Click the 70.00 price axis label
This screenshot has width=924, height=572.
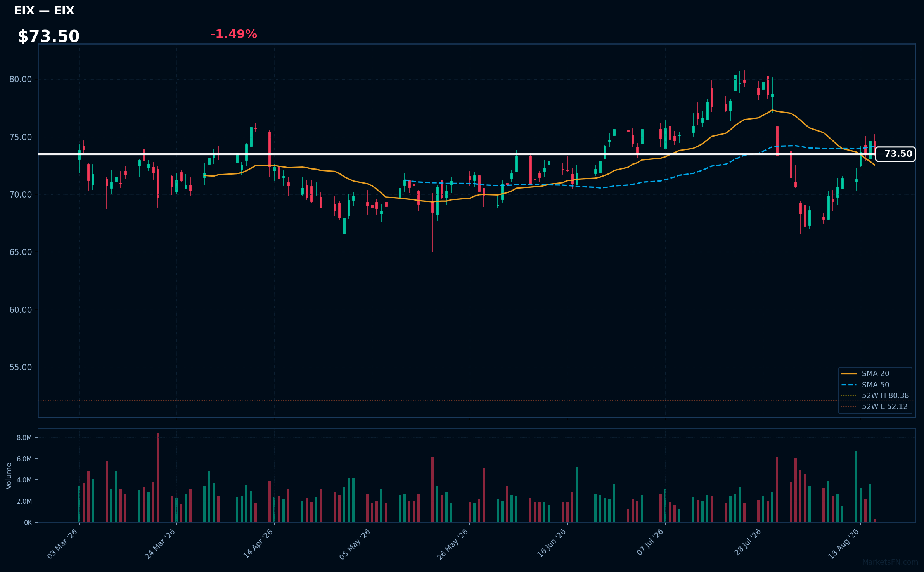coord(21,195)
